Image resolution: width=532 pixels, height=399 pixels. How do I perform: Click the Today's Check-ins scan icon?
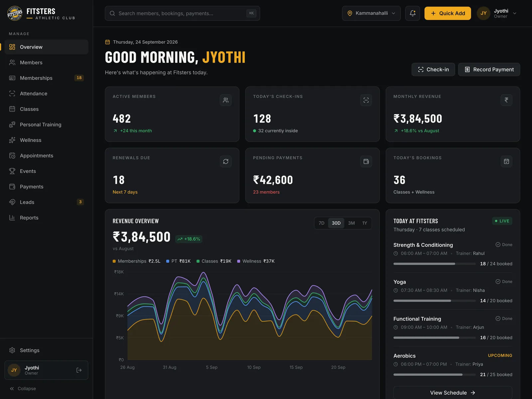tap(366, 100)
